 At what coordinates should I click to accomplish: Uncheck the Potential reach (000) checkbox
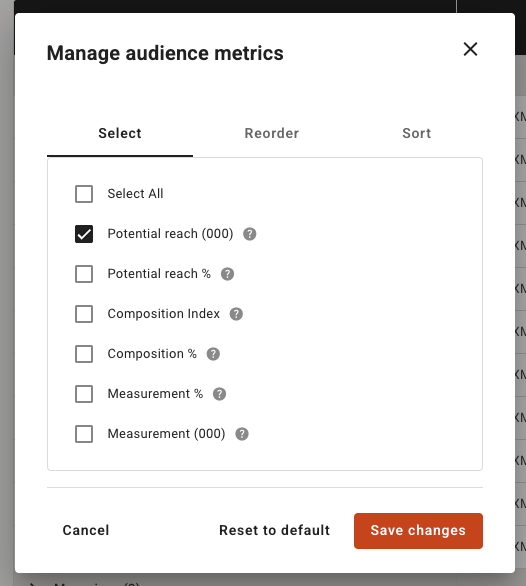point(84,234)
